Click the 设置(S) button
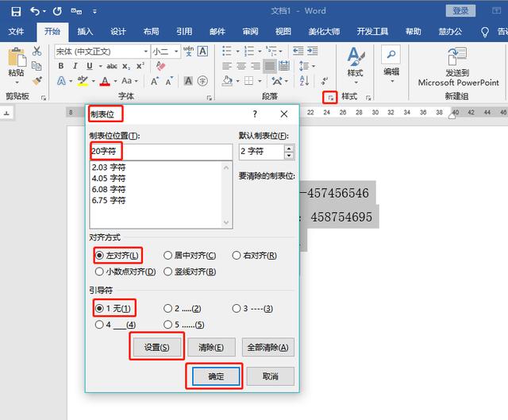The width and height of the screenshot is (508, 420). (157, 347)
